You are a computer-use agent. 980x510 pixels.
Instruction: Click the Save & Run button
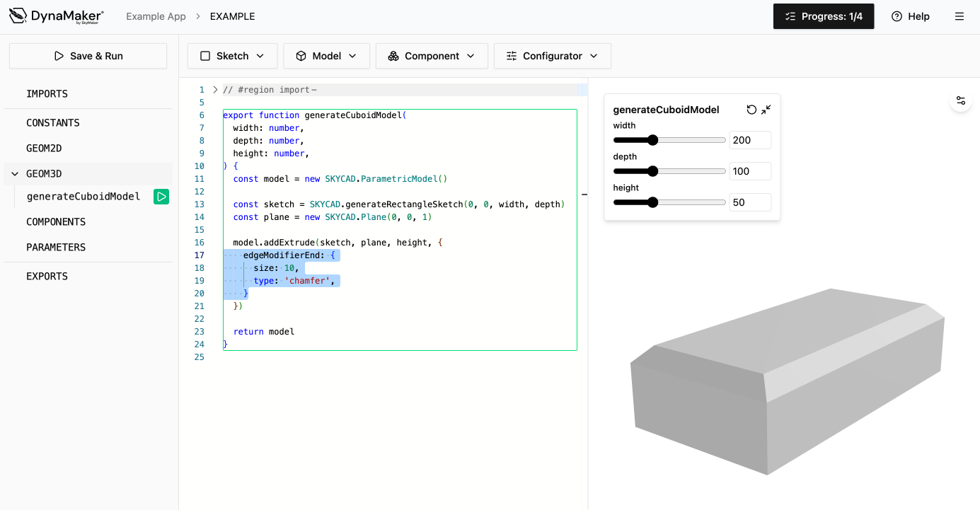point(88,56)
